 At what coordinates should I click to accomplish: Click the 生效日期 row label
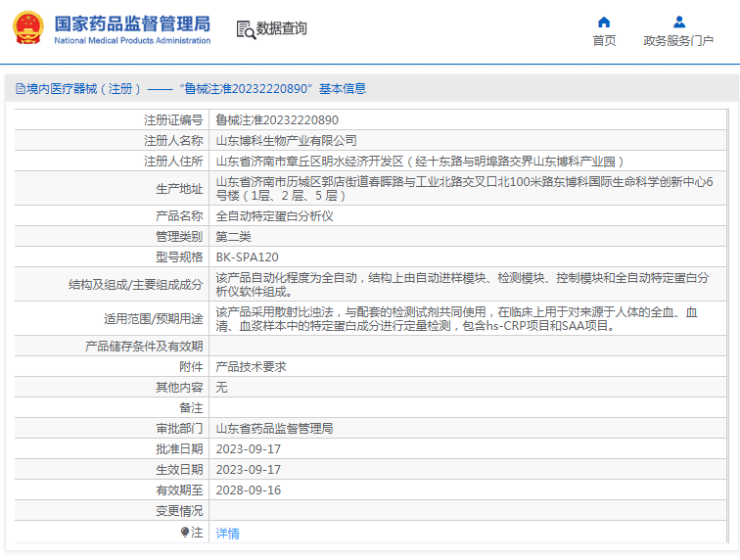[179, 470]
